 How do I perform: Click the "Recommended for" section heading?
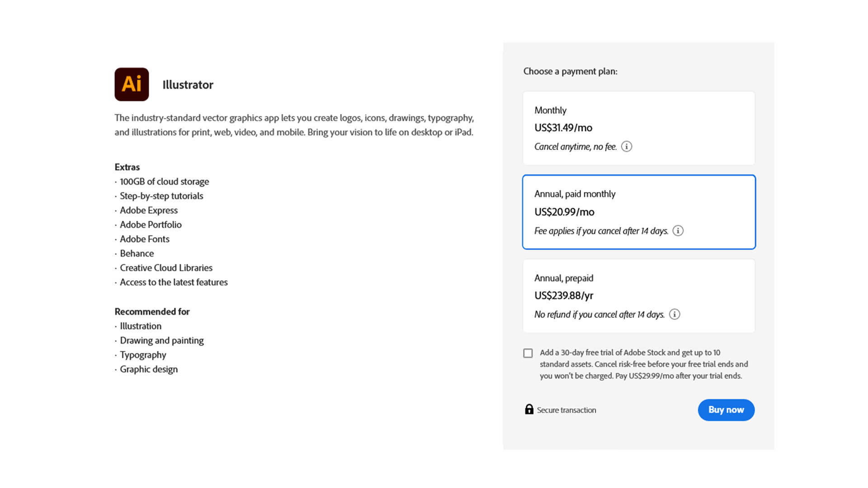(x=152, y=312)
